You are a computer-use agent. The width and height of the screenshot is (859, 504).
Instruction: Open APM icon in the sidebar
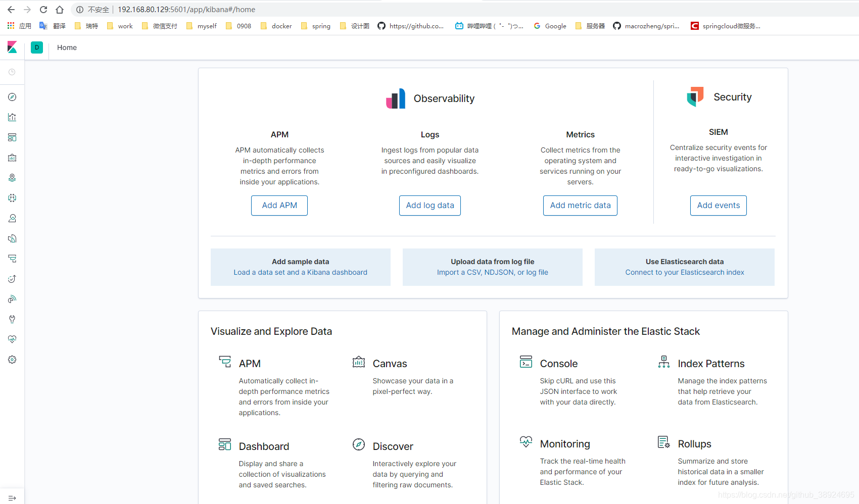click(x=12, y=259)
